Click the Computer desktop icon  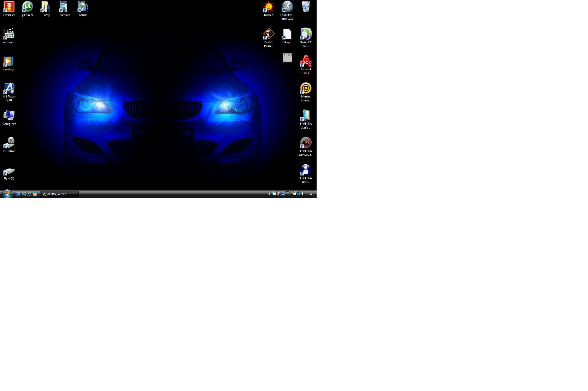coord(9,116)
